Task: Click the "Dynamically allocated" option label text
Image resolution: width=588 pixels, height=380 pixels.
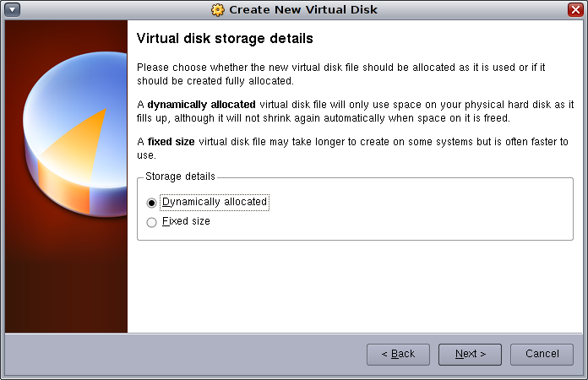Action: (215, 203)
